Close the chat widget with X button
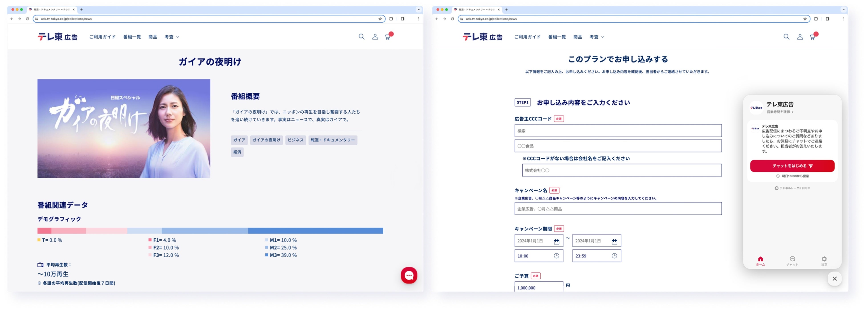The height and width of the screenshot is (310, 868). [834, 279]
